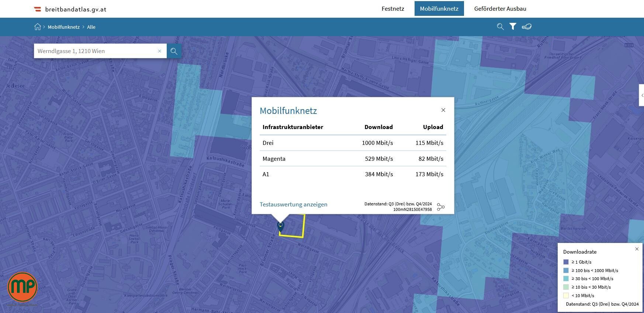This screenshot has width=644, height=313.
Task: Click the Austrian flag site logo
Action: tap(37, 9)
